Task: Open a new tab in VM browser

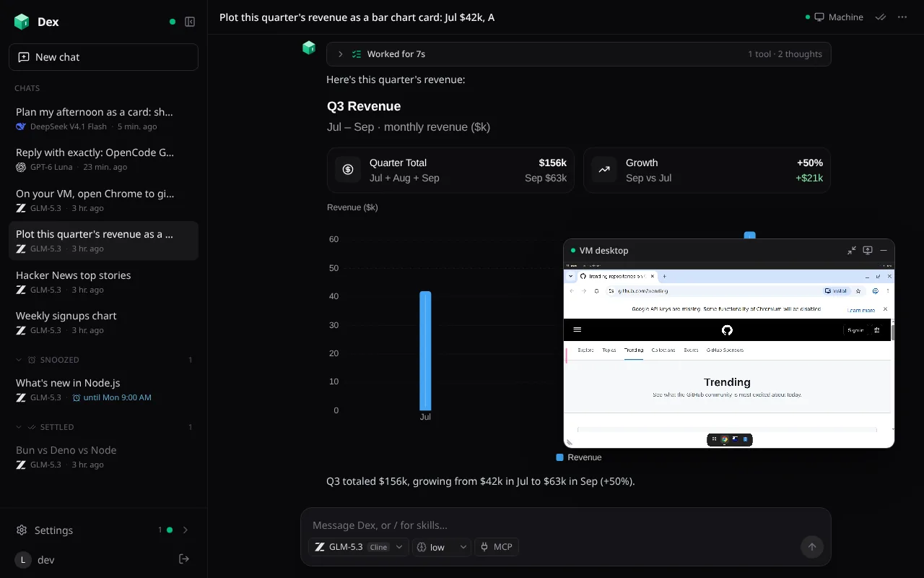Action: pos(665,276)
